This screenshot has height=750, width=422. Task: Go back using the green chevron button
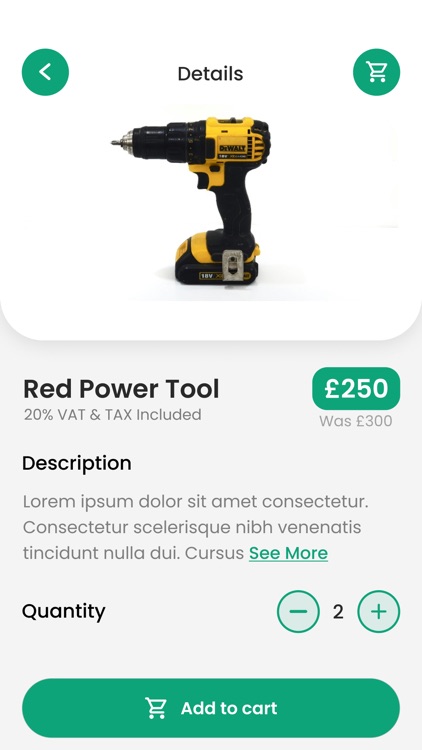[x=45, y=72]
